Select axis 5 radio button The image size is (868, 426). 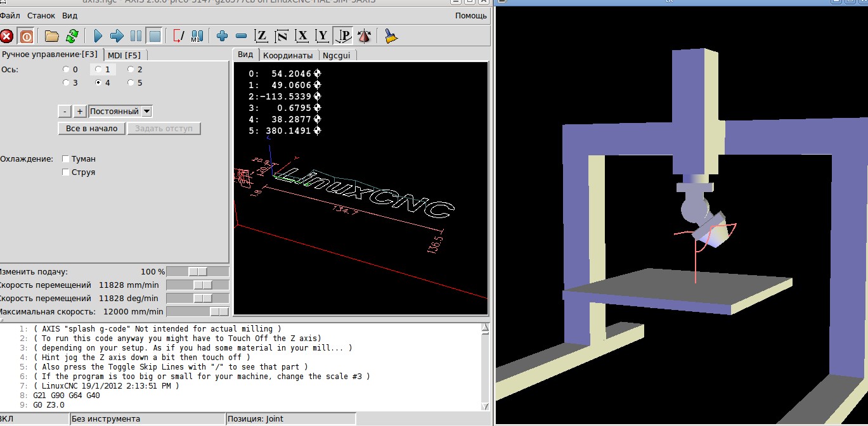[x=131, y=82]
